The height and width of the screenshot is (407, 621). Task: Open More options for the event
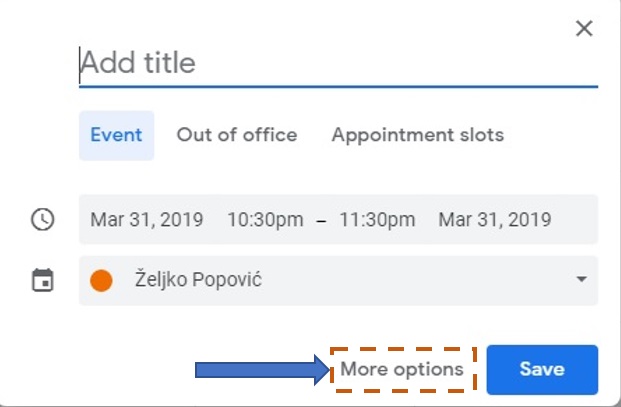(x=402, y=370)
